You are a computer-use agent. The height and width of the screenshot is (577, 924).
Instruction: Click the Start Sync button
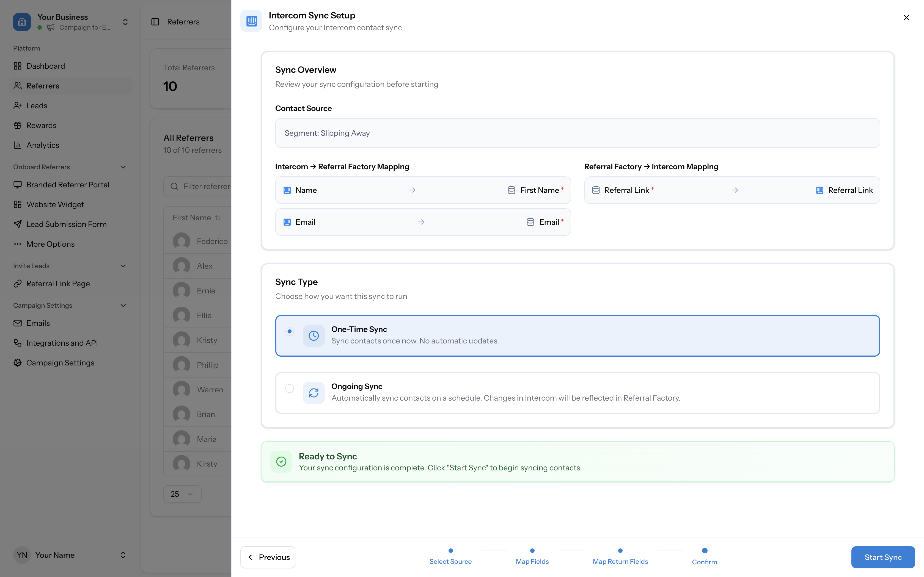click(882, 557)
